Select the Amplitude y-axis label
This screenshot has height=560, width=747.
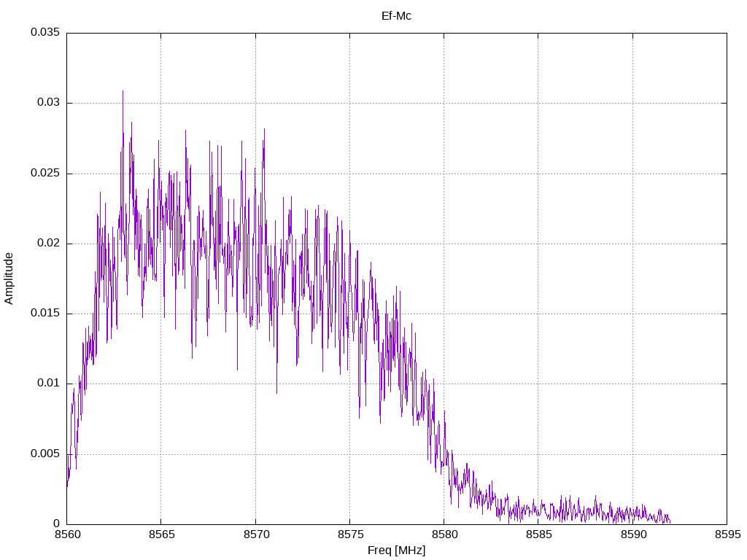9,278
